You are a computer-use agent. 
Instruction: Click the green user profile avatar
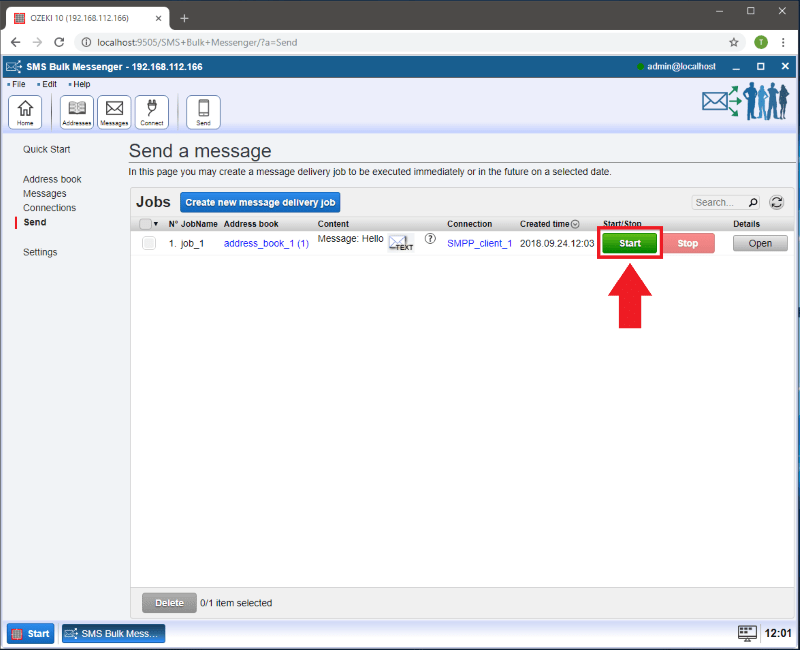[761, 42]
